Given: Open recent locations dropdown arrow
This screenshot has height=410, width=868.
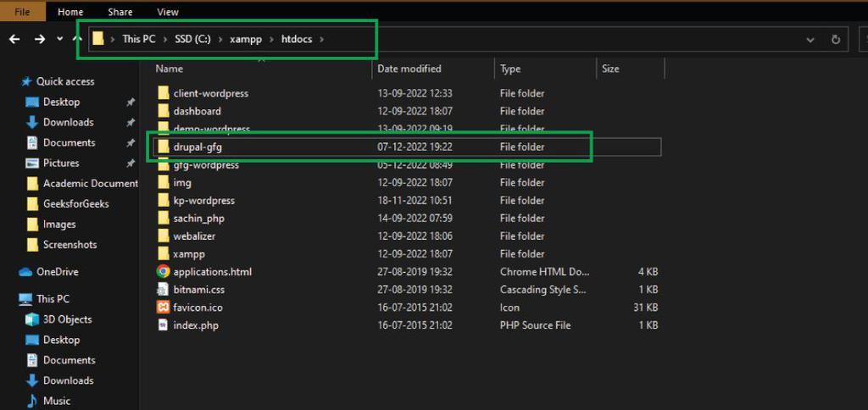Looking at the screenshot, I should (60, 39).
